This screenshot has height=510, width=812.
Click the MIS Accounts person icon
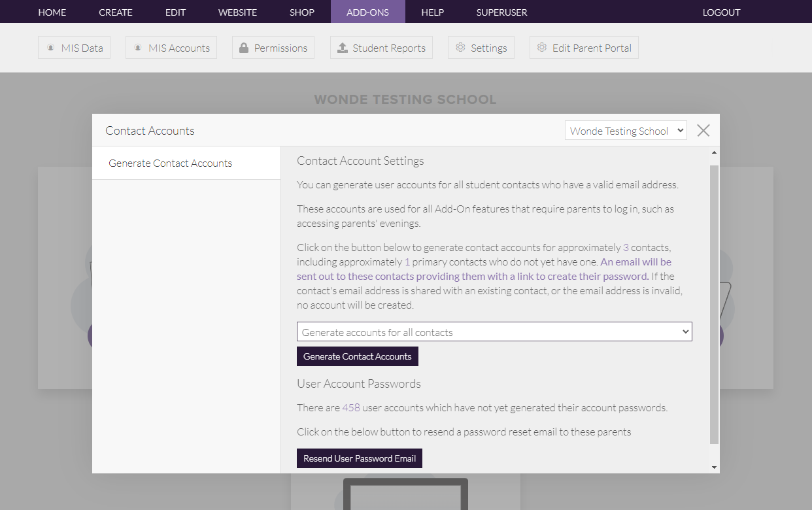[138, 48]
